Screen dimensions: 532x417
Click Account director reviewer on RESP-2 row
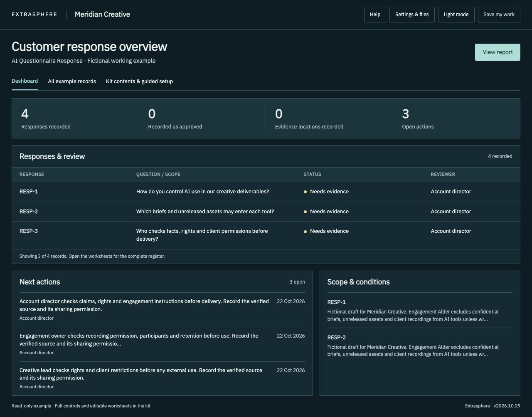[451, 212]
